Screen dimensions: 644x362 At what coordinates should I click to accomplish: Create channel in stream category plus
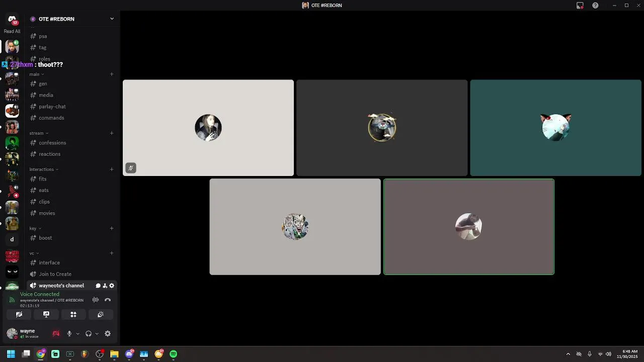[112, 133]
